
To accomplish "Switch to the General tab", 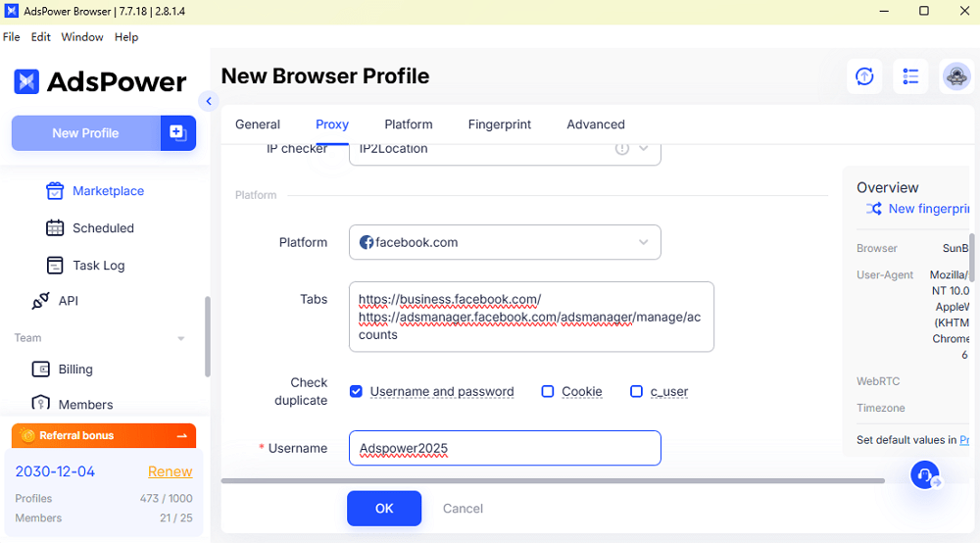I will point(258,124).
